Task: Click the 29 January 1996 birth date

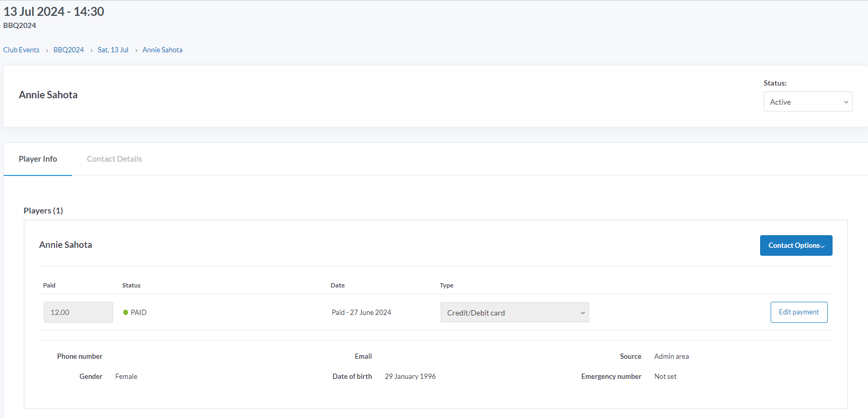Action: [x=410, y=376]
